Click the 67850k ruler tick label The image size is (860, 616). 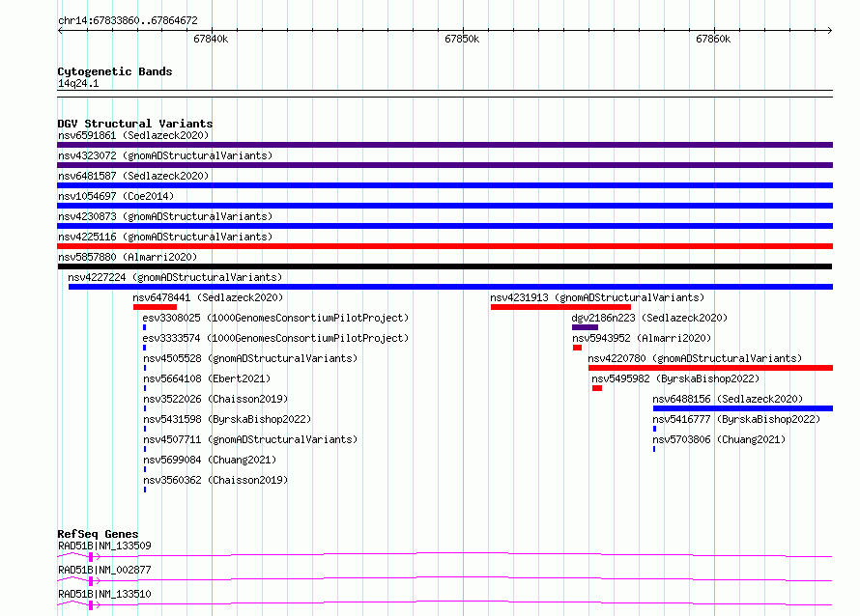pyautogui.click(x=462, y=39)
